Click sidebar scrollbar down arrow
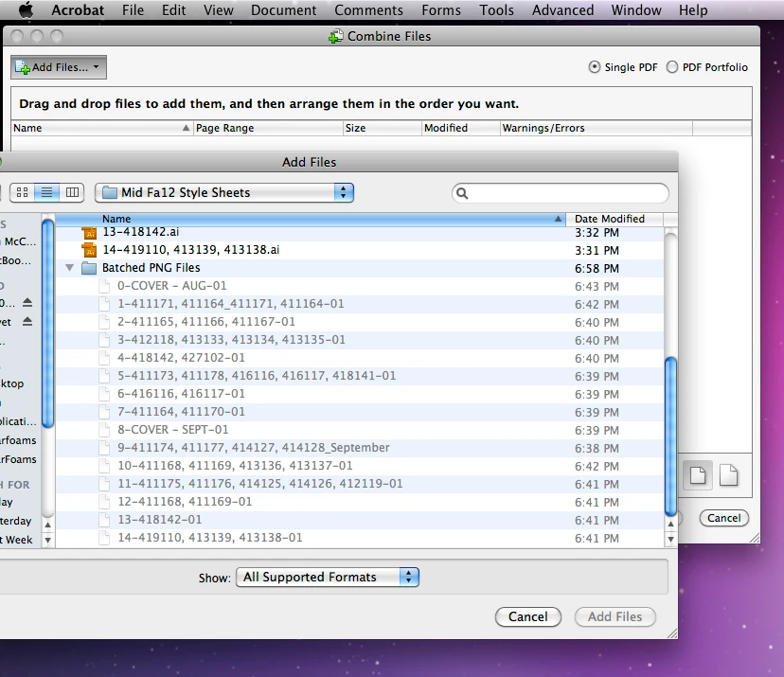The height and width of the screenshot is (677, 784). pos(47,540)
